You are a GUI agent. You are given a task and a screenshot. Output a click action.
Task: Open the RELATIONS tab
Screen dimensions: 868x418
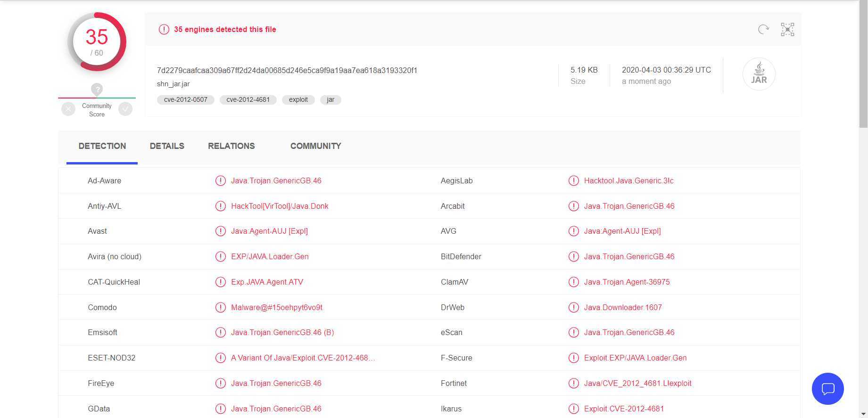coord(231,146)
